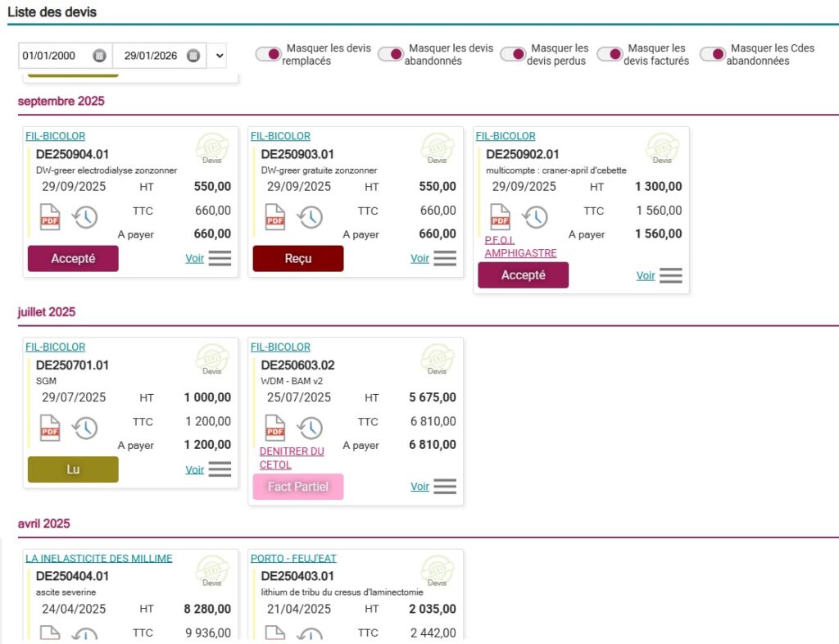This screenshot has height=644, width=839.
Task: View history clock of quote DE250701.01
Action: pyautogui.click(x=84, y=428)
